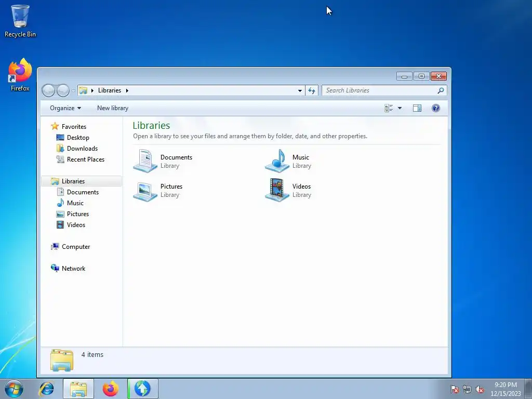
Task: Click the blue arrow globe taskbar app
Action: [142, 389]
